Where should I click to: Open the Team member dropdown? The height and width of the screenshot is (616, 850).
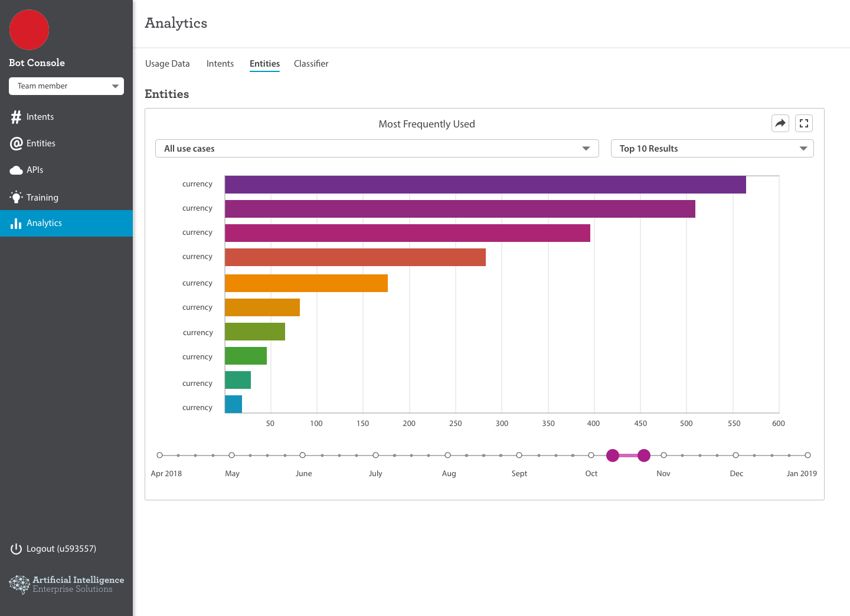[x=66, y=86]
